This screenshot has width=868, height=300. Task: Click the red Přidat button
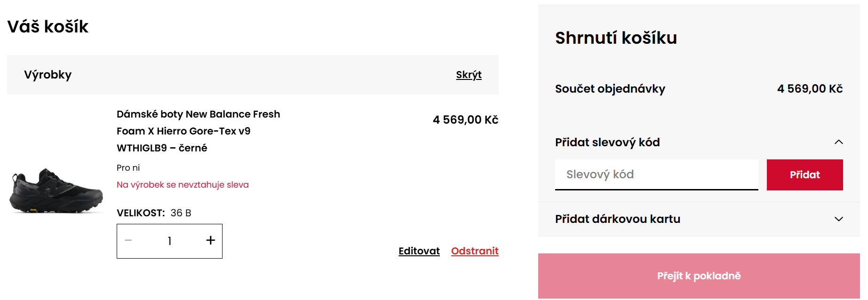[804, 175]
